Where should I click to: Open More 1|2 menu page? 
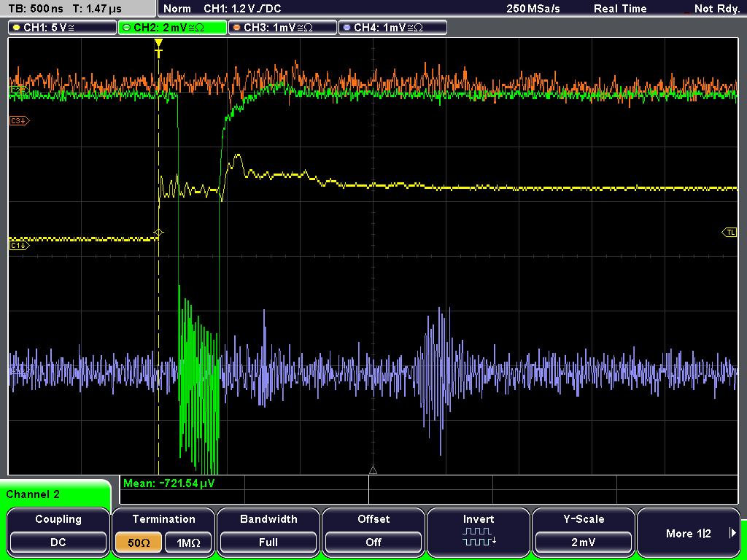tap(689, 532)
